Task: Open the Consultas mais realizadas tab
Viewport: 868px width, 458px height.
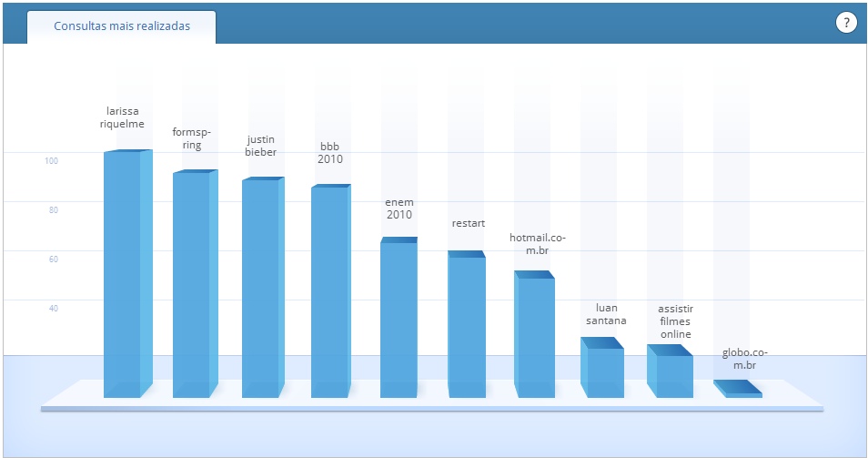Action: 122,26
